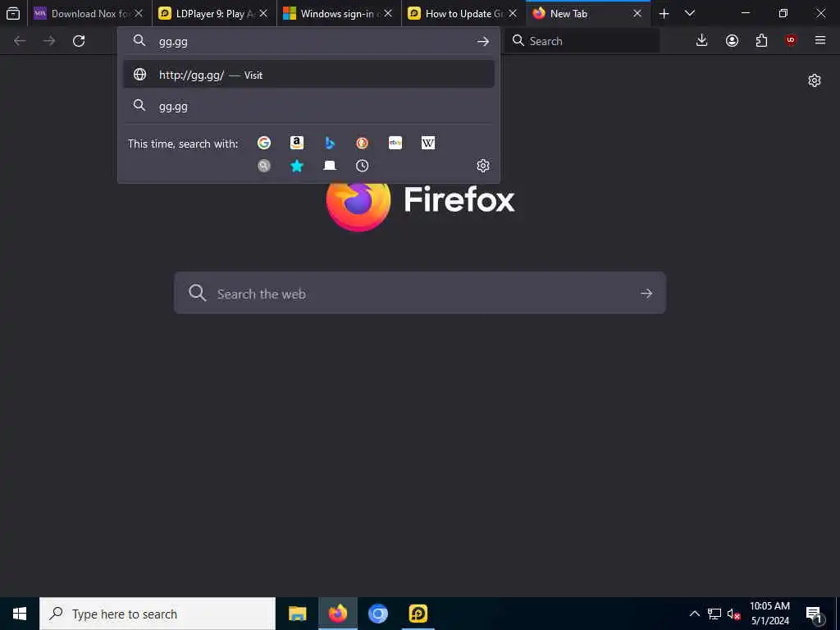The width and height of the screenshot is (840, 630).
Task: Open File Explorer from taskbar
Action: [298, 614]
